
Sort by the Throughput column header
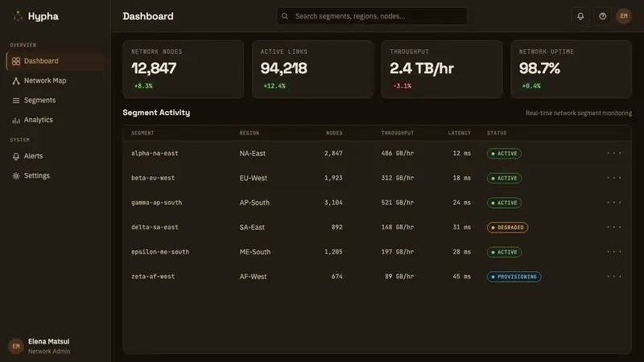pos(398,133)
